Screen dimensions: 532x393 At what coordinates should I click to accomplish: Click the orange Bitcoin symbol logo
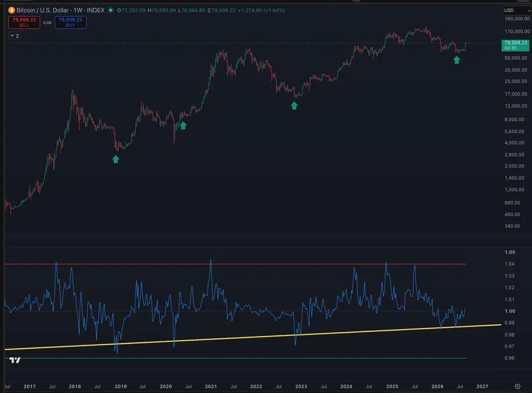point(11,10)
